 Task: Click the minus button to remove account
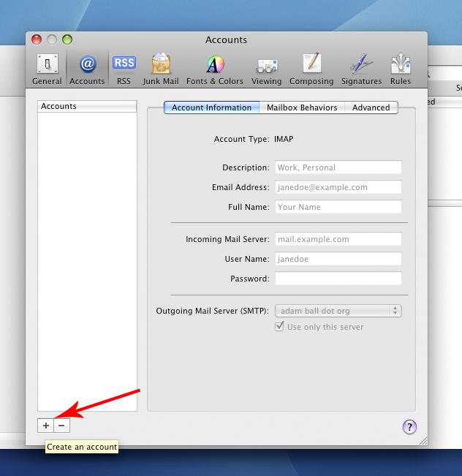point(61,425)
